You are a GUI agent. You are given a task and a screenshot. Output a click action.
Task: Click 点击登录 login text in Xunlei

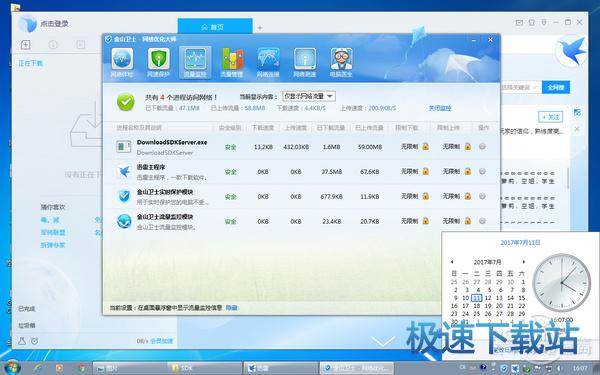point(55,24)
